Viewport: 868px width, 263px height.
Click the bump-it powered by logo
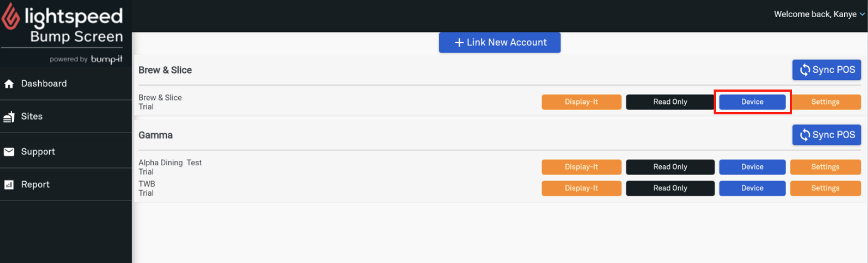[107, 59]
